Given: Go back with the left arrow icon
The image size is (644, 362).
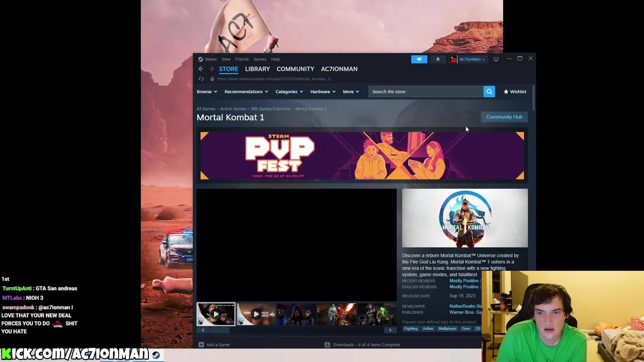Looking at the screenshot, I should click(201, 69).
